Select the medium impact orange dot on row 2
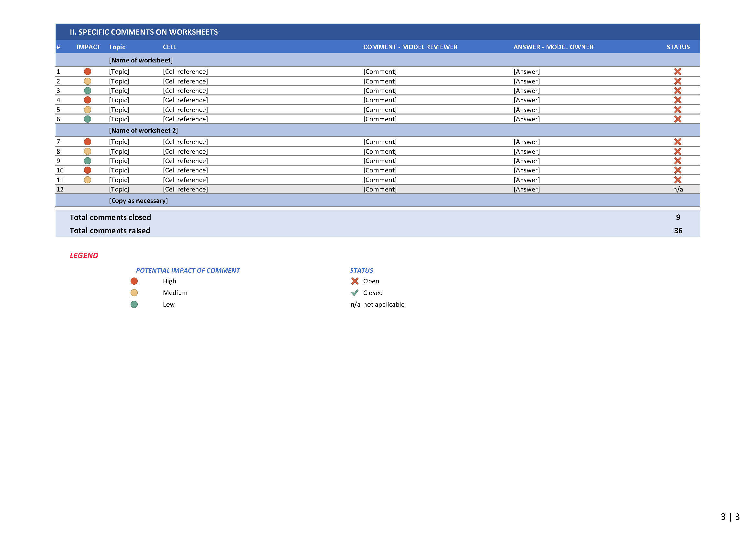 click(x=88, y=81)
